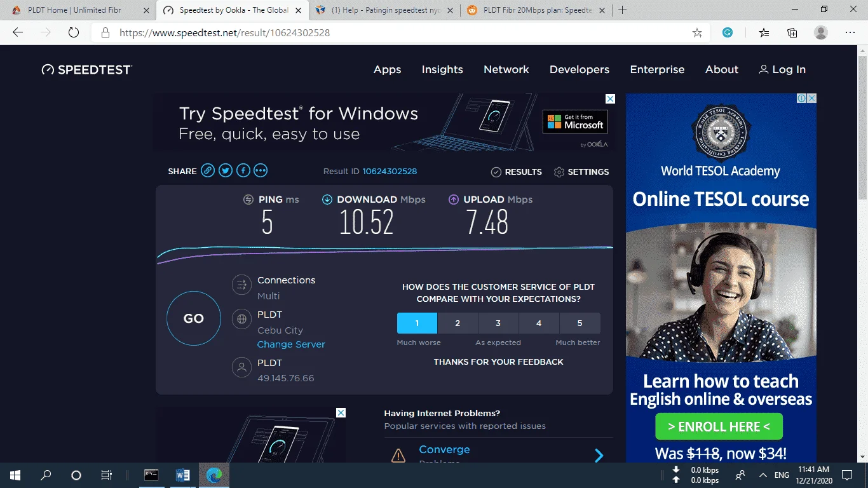This screenshot has height=488, width=868.
Task: Open the Enterprise menu
Action: click(657, 70)
